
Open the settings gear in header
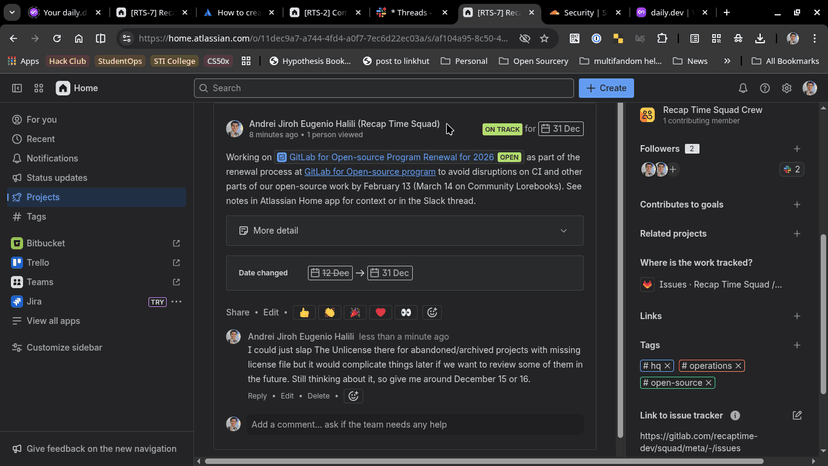click(x=787, y=88)
